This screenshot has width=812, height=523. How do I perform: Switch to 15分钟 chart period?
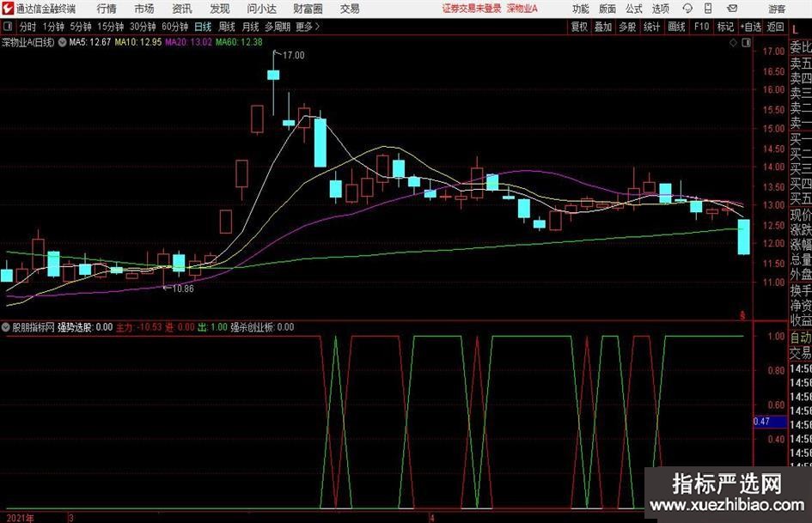pos(110,27)
